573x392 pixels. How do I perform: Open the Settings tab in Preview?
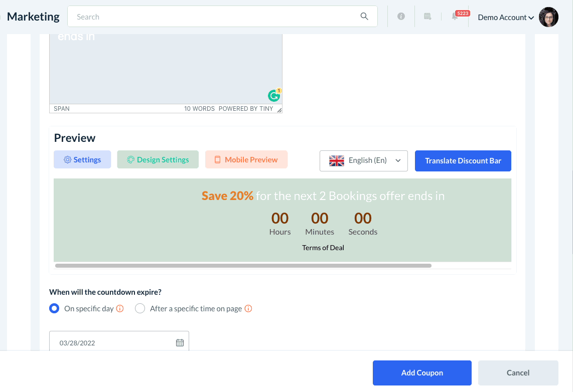(x=82, y=160)
